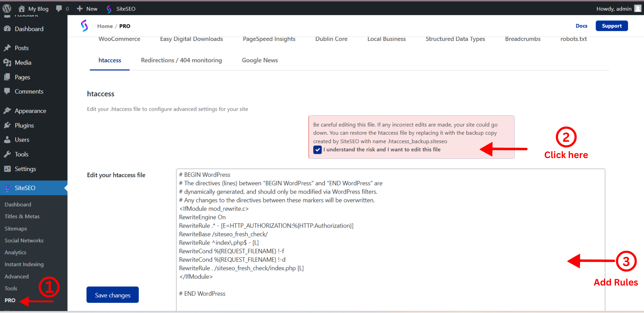
Task: Open Advanced submenu item
Action: coord(16,277)
